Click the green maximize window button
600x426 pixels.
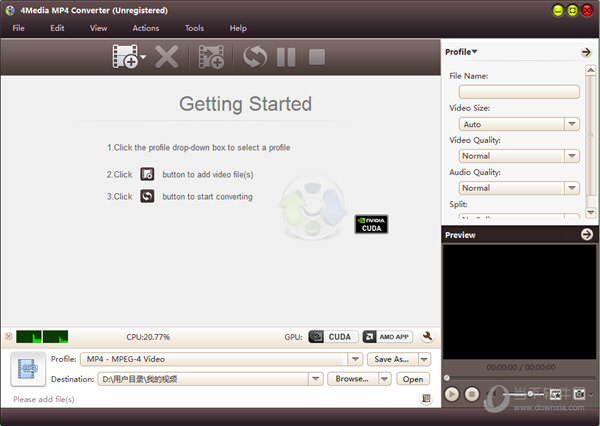point(572,10)
